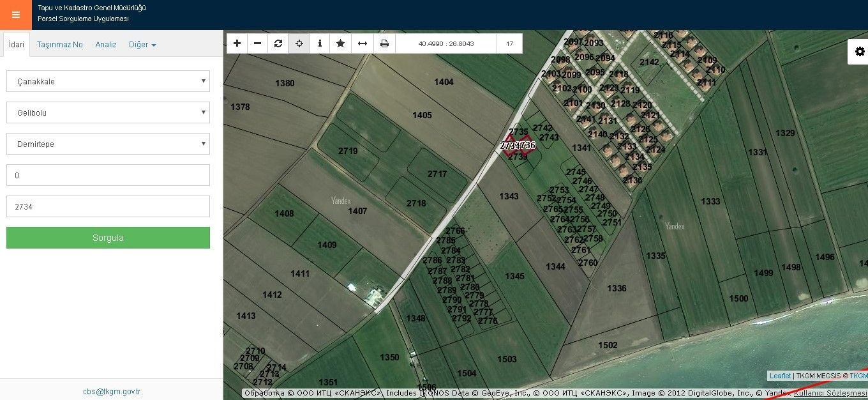Select the horizontal measure arrows tool
This screenshot has width=868, height=400.
pyautogui.click(x=362, y=43)
